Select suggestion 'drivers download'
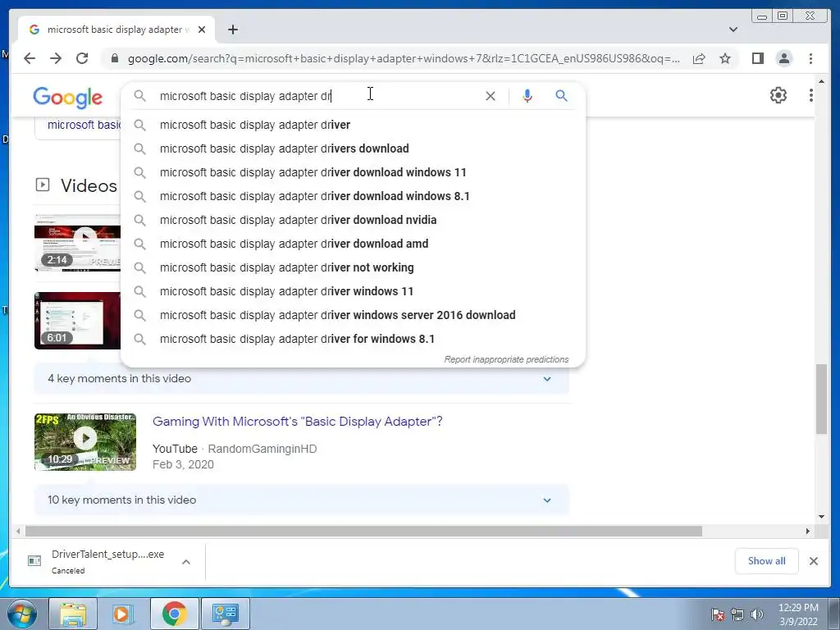 [x=353, y=148]
